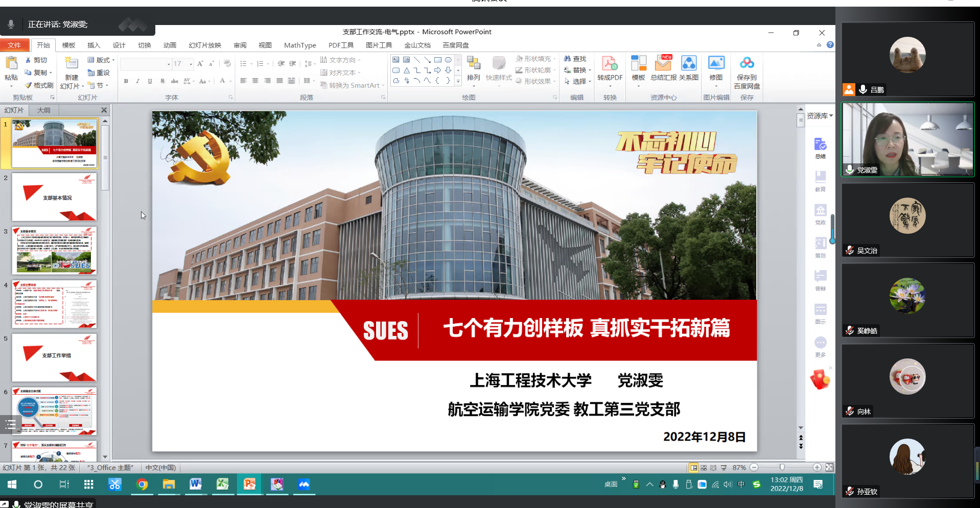Click the 转成PDF convert icon
980x508 pixels.
(609, 64)
